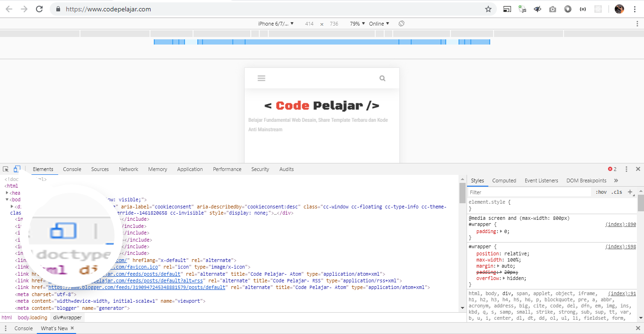Viewport: 644px width, 334px height.
Task: Click the red error count badge
Action: pyautogui.click(x=612, y=169)
